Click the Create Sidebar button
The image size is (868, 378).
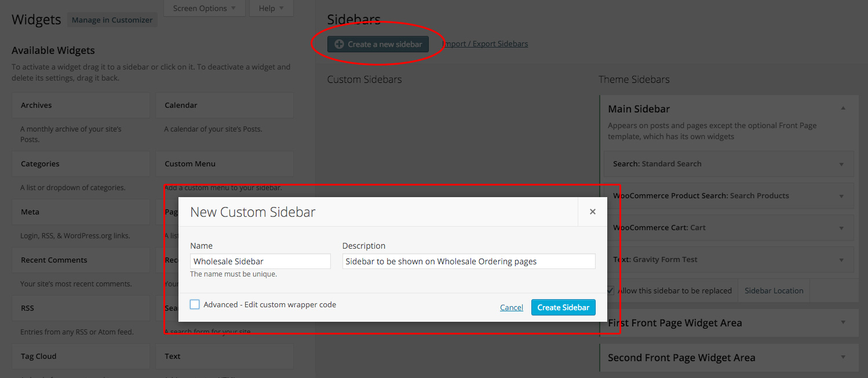click(x=563, y=307)
